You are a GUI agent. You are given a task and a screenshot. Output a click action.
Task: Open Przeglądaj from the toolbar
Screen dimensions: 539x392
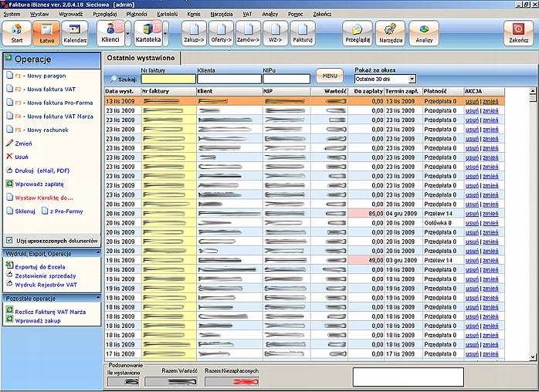(358, 31)
